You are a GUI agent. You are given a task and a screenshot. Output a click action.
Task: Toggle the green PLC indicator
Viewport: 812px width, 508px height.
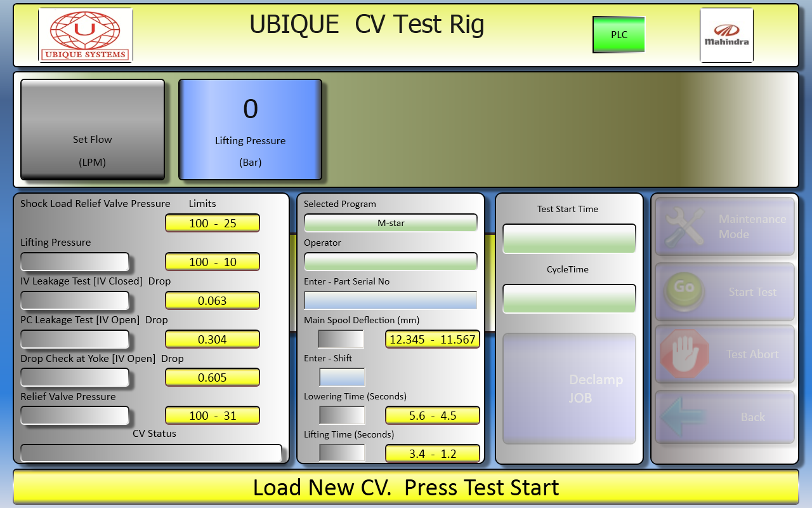[619, 35]
